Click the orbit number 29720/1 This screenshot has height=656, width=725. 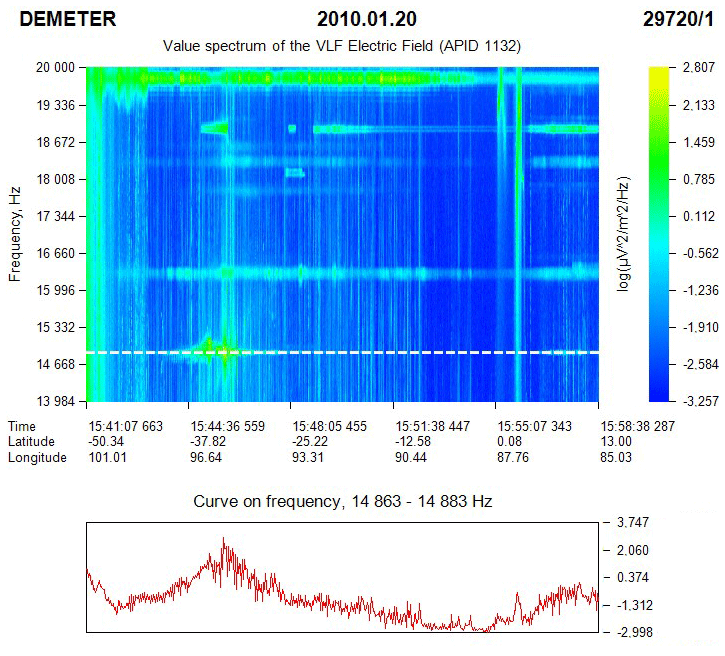tap(678, 19)
